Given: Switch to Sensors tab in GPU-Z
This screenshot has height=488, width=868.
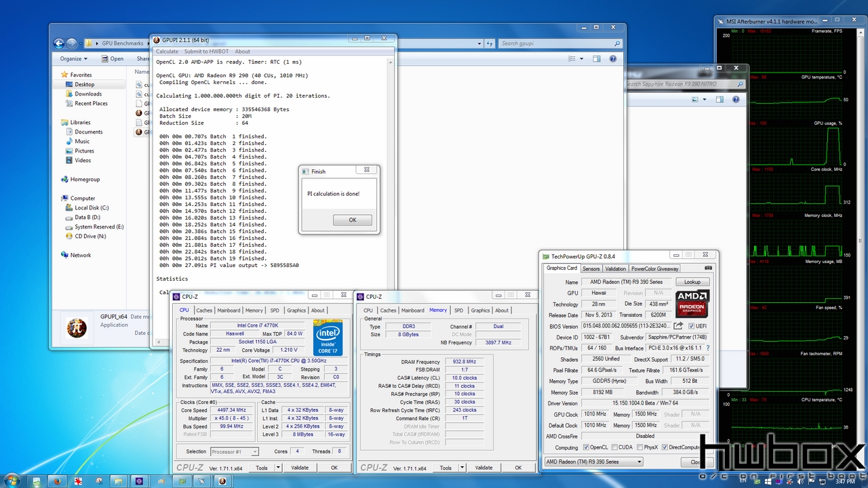Looking at the screenshot, I should tap(591, 268).
